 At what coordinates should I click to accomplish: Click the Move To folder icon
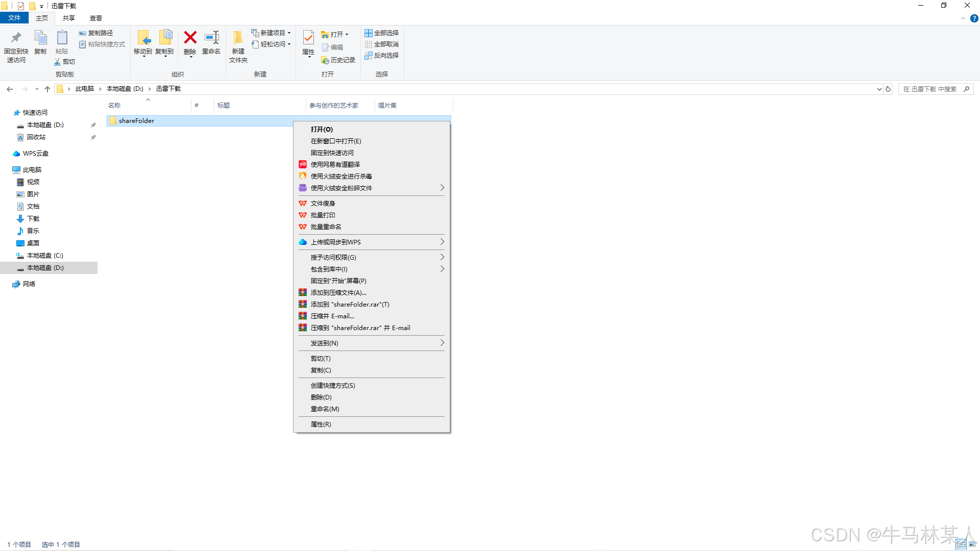point(143,38)
